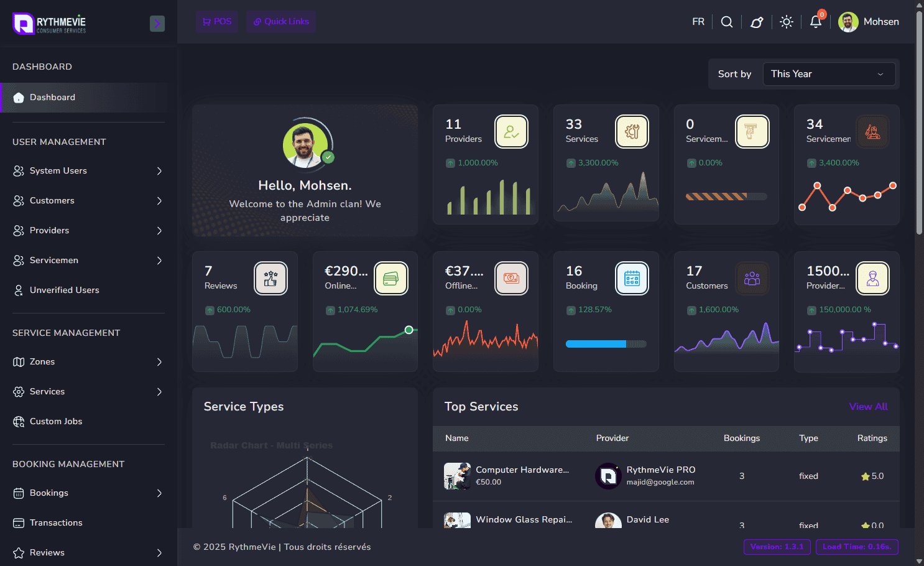Screen dimensions: 924x566
Task: Click the icon on the 34 Servicemen card
Action: [872, 131]
